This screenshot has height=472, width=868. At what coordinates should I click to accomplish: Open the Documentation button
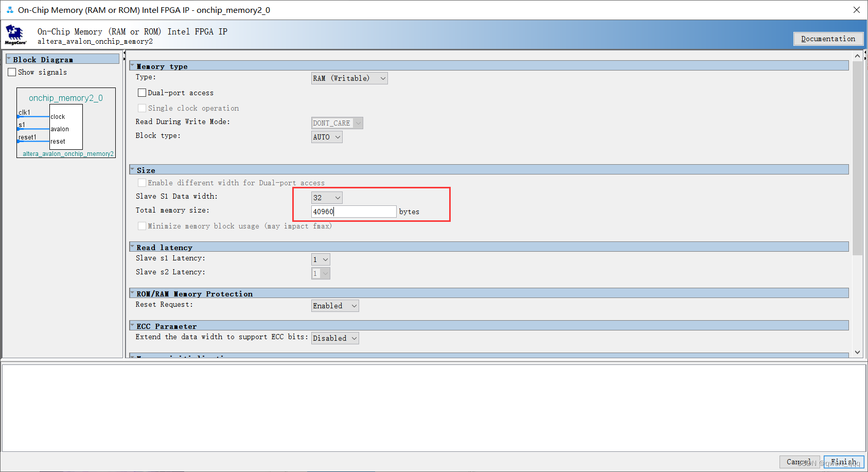point(828,39)
